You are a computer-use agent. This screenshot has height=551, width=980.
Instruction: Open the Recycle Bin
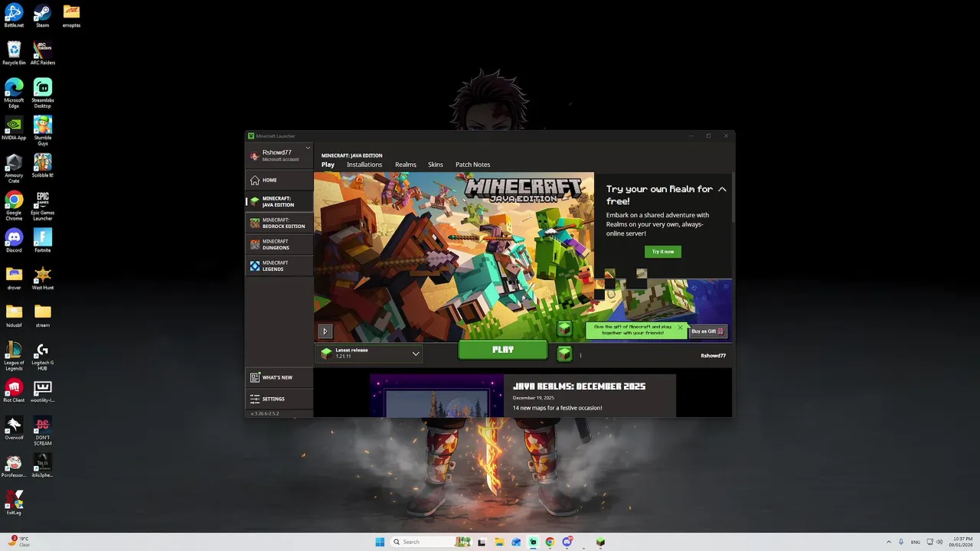click(14, 54)
